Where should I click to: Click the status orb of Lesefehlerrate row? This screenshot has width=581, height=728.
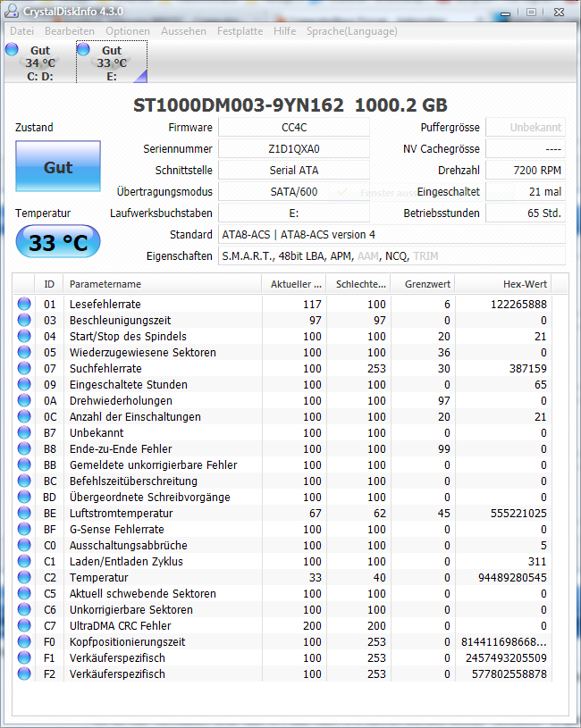pyautogui.click(x=24, y=304)
